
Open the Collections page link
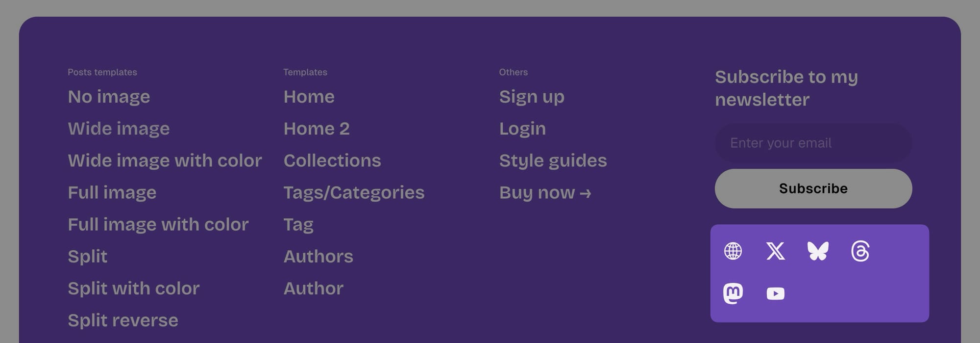pos(332,160)
